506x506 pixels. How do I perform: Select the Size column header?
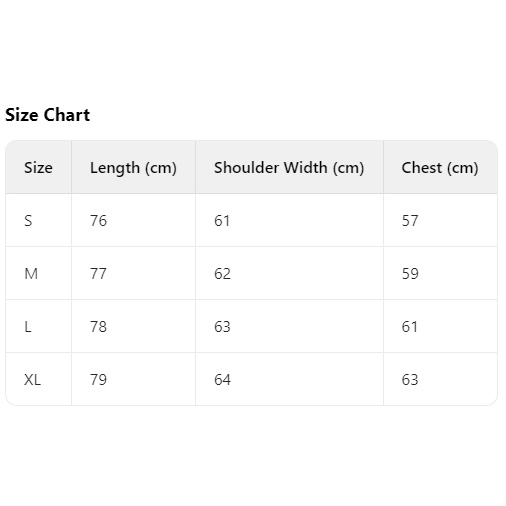[x=38, y=167]
